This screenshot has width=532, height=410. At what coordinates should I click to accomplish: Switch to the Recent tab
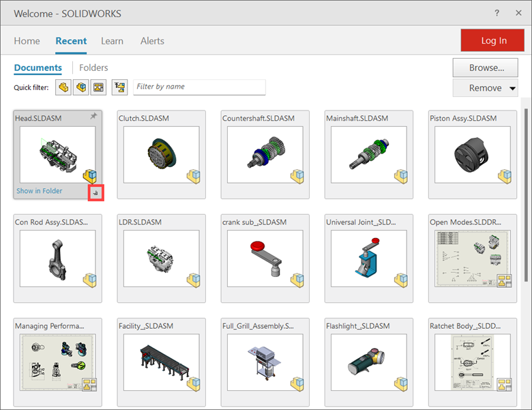coord(71,41)
